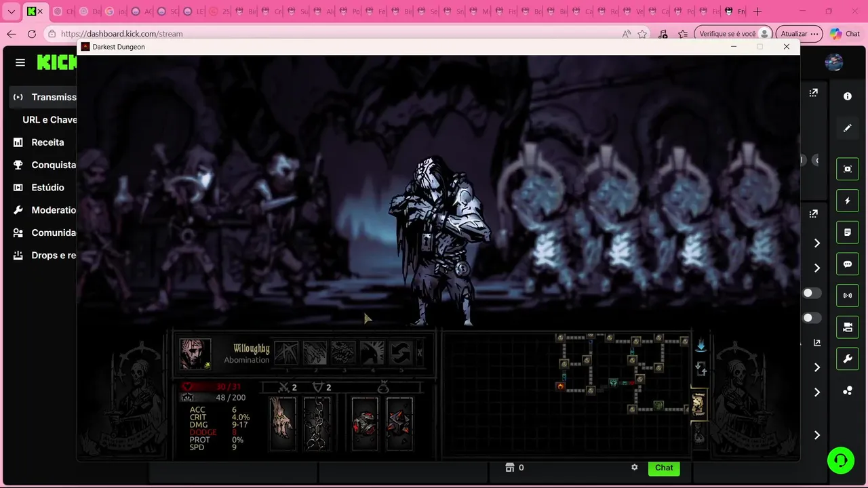
Task: Expand the bottom chevron row in Kick panel
Action: [x=817, y=435]
